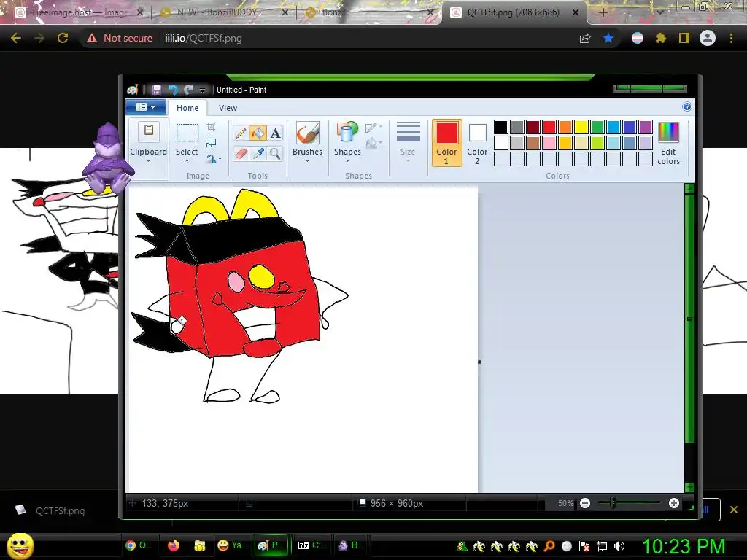
Task: Switch to the Home ribbon tab
Action: pyautogui.click(x=187, y=108)
